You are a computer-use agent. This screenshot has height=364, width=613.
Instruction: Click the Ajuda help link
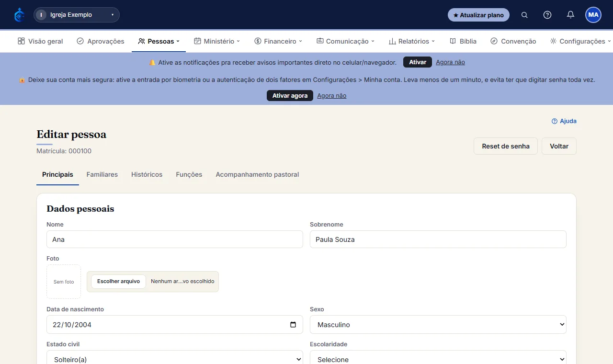tap(564, 121)
